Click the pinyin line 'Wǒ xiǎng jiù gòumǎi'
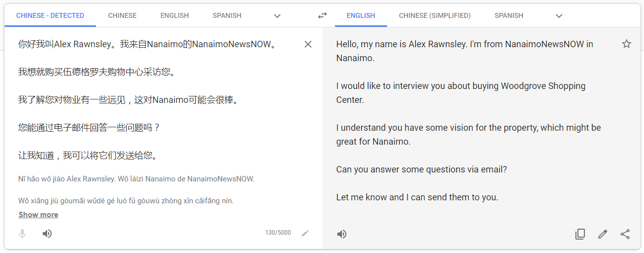 pos(126,201)
